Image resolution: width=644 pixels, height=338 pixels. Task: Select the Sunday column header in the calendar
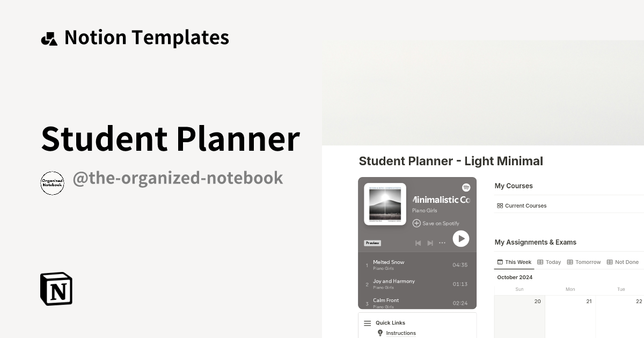pyautogui.click(x=519, y=289)
